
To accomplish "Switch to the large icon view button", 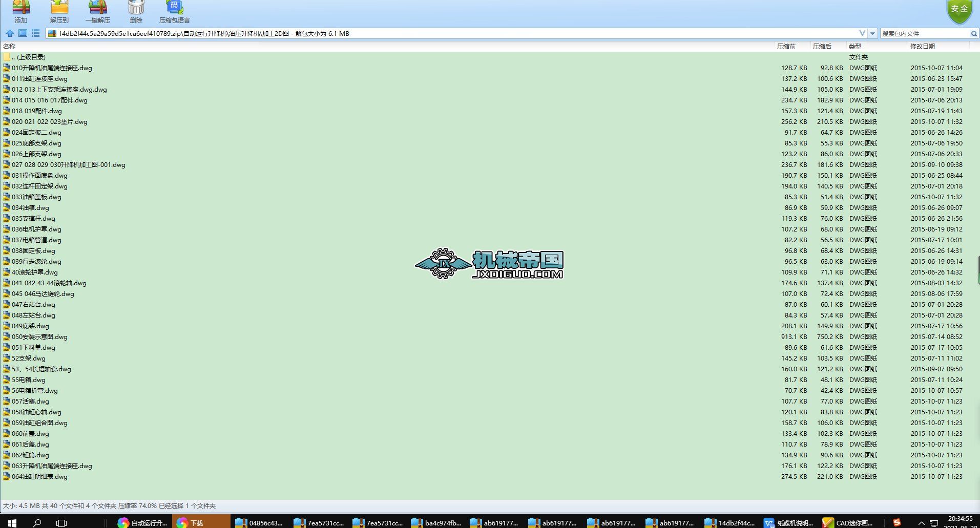I will click(23, 33).
